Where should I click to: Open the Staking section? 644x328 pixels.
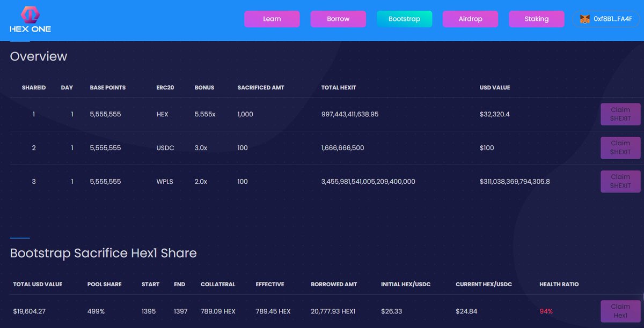click(536, 18)
